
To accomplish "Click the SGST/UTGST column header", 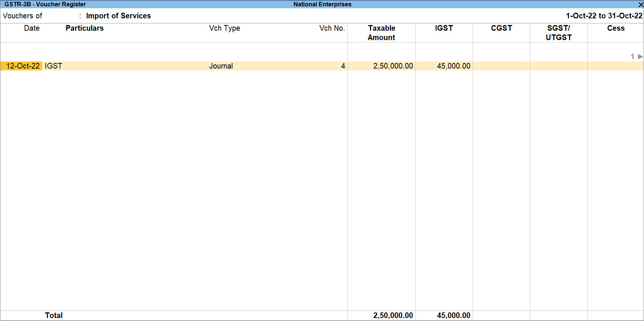I will pos(559,33).
